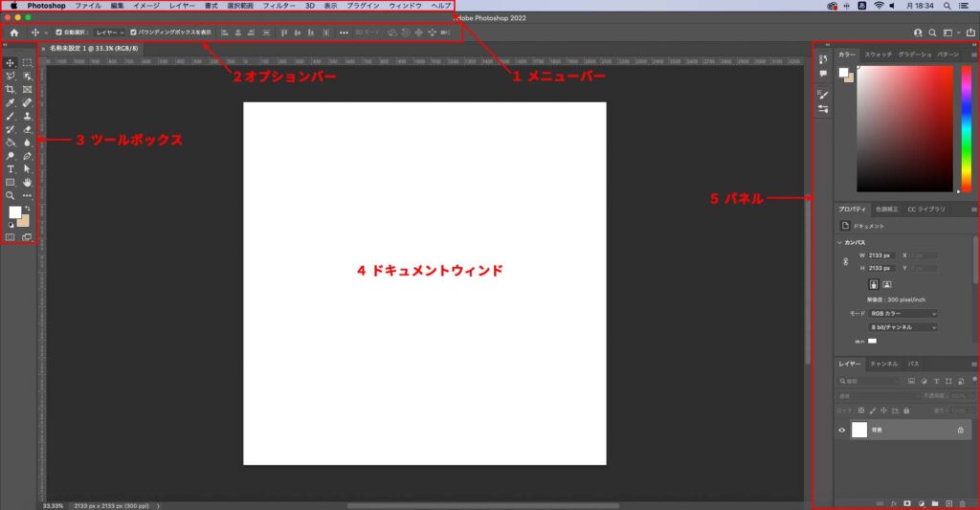Open the Color panel flyout menu
Screen dimensions: 980x510
[x=973, y=55]
